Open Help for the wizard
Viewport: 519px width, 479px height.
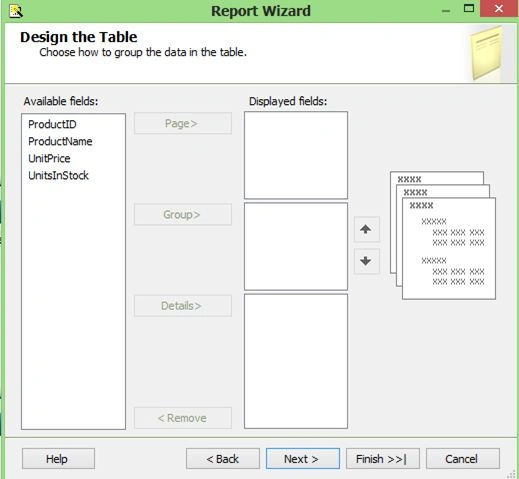(x=58, y=459)
